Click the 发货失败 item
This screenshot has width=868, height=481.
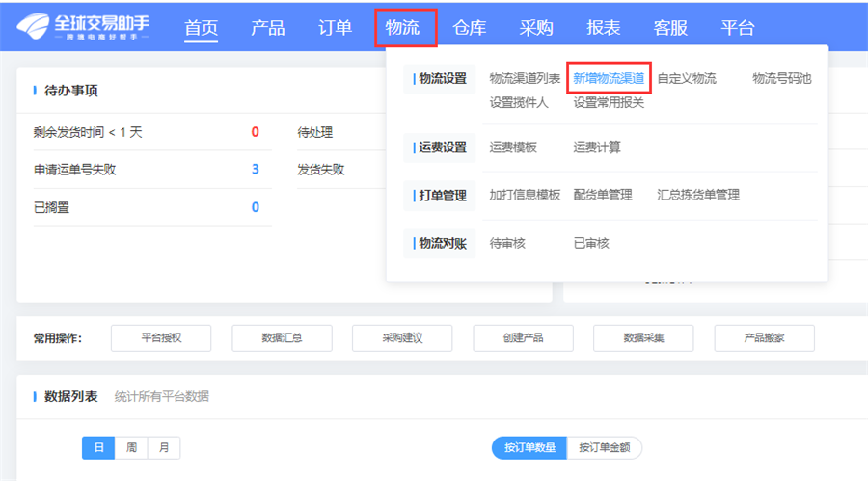click(321, 170)
